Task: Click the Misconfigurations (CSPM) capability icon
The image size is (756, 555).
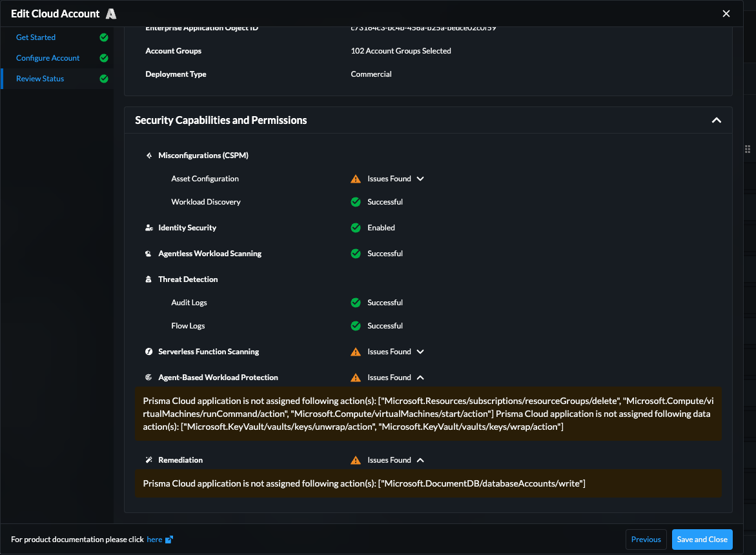Action: [x=149, y=155]
